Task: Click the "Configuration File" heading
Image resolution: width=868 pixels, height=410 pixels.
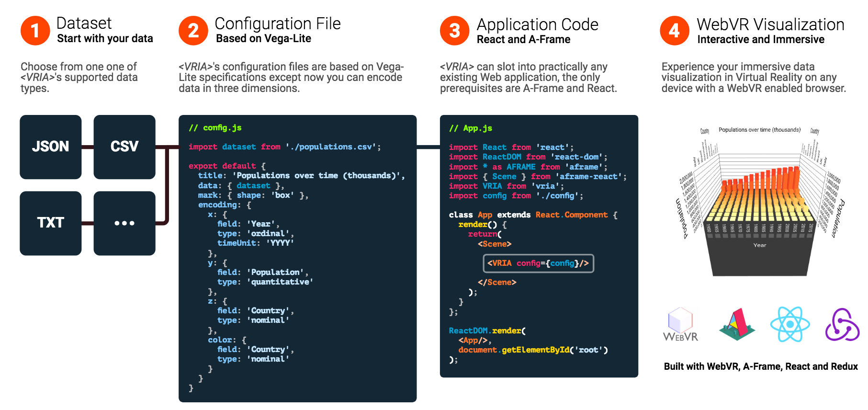Action: 278,23
